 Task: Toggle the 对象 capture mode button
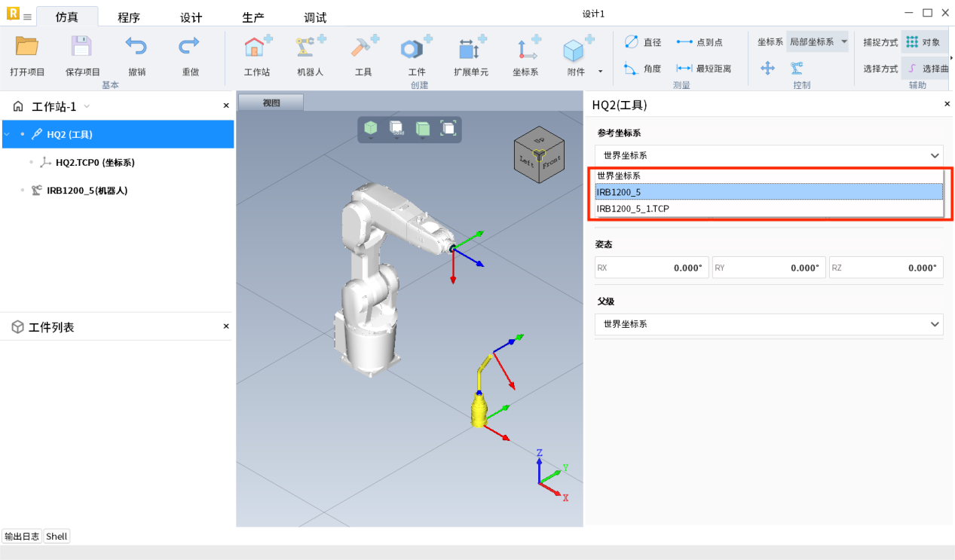[x=923, y=42]
